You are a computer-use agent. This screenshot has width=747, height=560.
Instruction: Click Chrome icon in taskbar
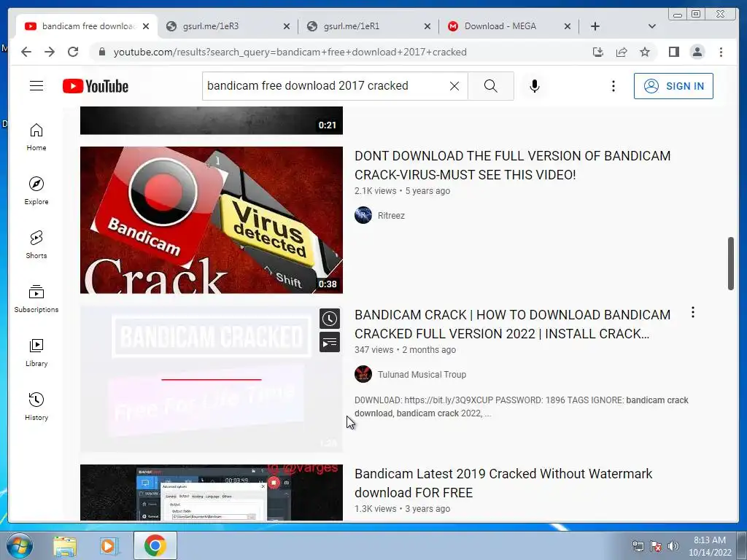coord(155,545)
